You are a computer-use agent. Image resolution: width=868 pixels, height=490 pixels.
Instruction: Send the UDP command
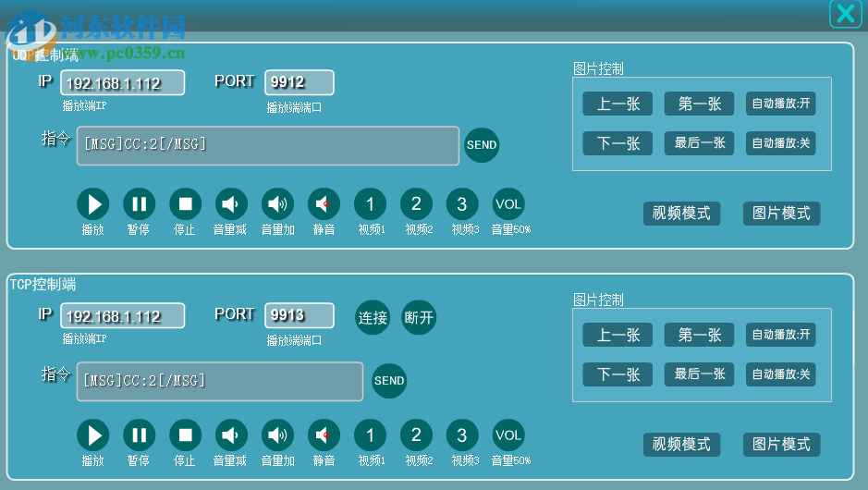click(481, 145)
